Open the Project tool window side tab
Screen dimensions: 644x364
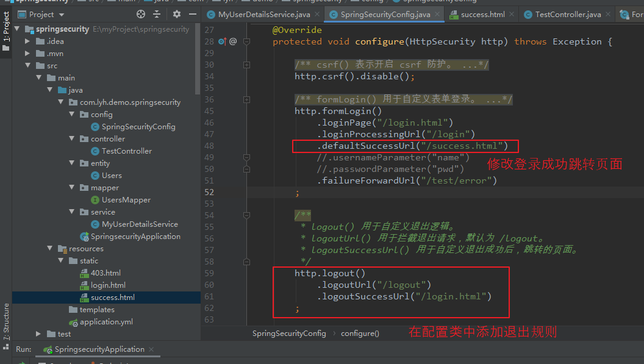tap(6, 31)
